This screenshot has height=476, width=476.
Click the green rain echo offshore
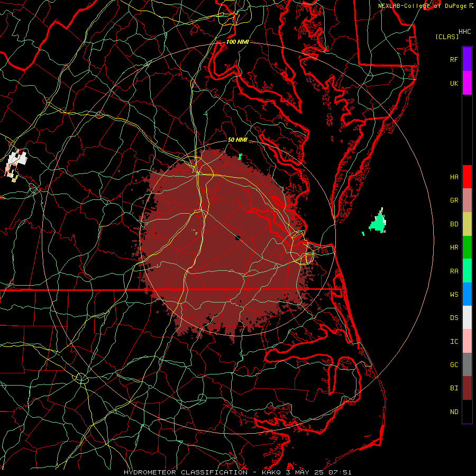click(x=378, y=224)
